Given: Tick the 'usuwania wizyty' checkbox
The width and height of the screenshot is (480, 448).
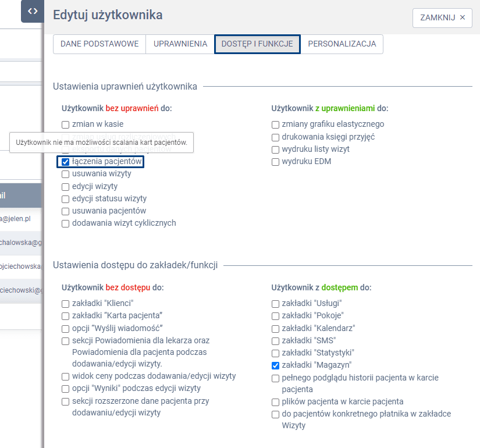Looking at the screenshot, I should [x=66, y=174].
